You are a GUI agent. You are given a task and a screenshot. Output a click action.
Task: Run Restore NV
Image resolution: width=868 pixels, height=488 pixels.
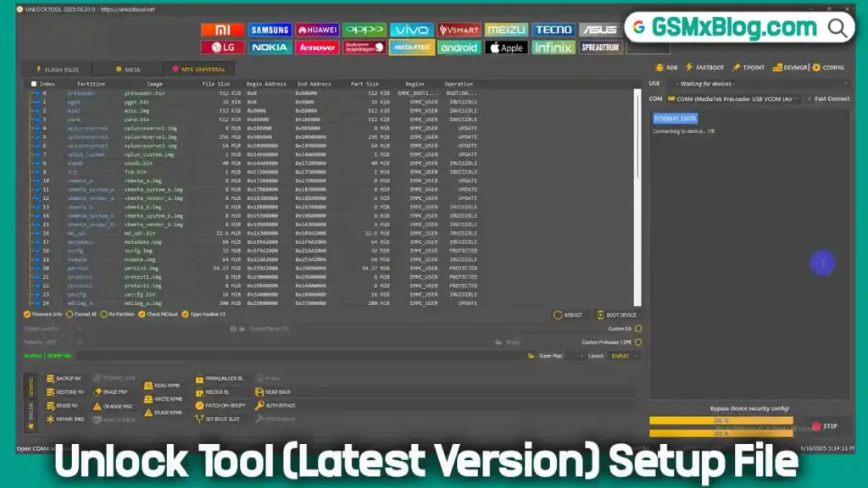[65, 392]
